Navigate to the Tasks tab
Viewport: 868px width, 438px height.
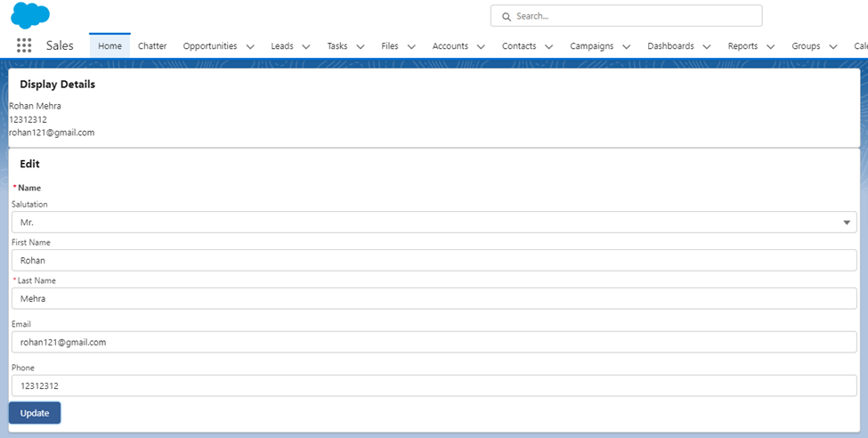coord(337,46)
